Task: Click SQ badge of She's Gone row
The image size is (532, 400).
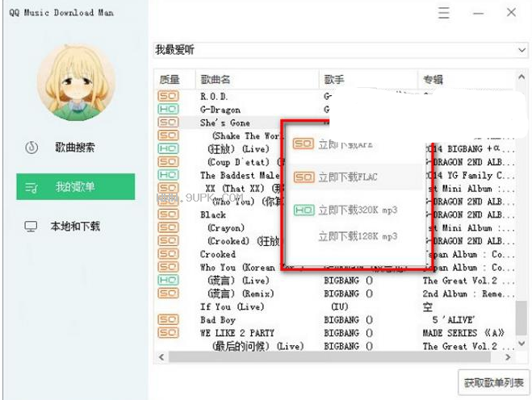Action: pos(168,123)
